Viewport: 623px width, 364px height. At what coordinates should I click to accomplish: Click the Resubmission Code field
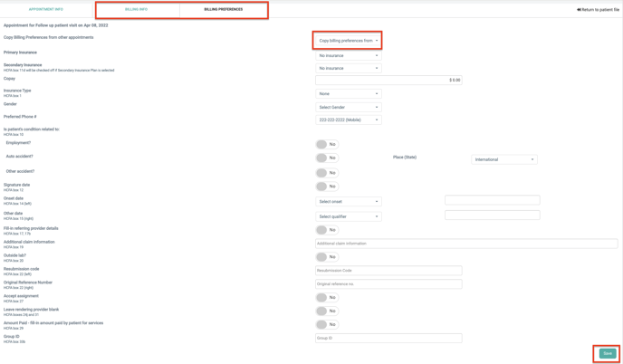[388, 271]
